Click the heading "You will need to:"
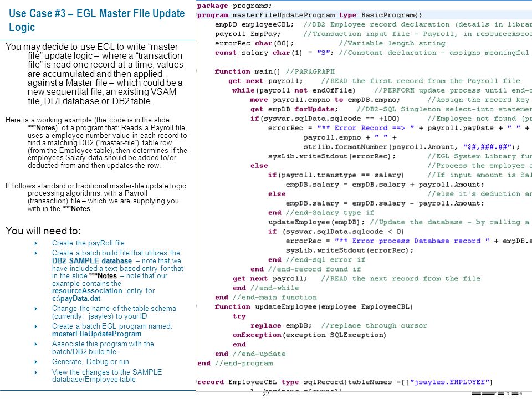Image resolution: width=532 pixels, height=399 pixels. tap(43, 231)
